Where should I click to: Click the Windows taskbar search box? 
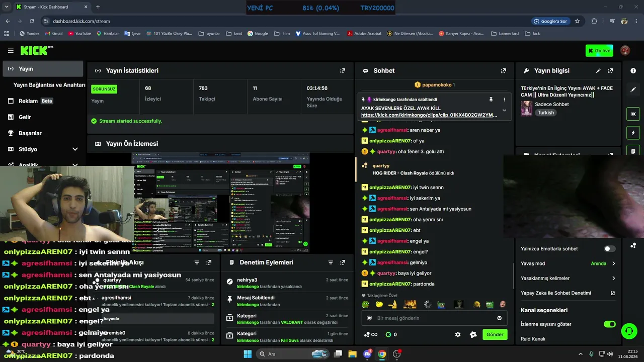293,354
